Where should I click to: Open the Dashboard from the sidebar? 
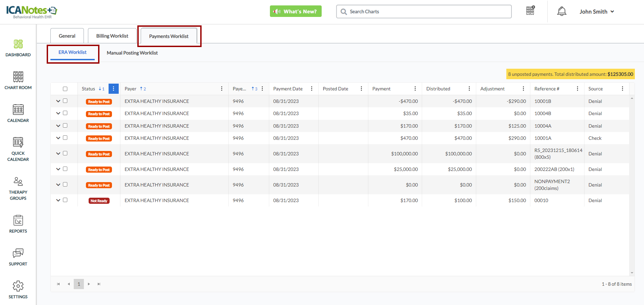click(x=18, y=48)
